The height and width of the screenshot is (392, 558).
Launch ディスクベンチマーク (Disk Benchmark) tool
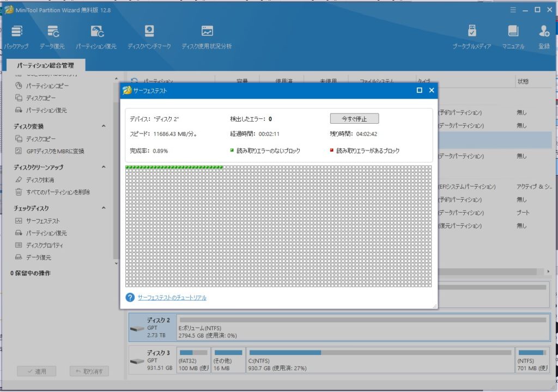(x=149, y=37)
